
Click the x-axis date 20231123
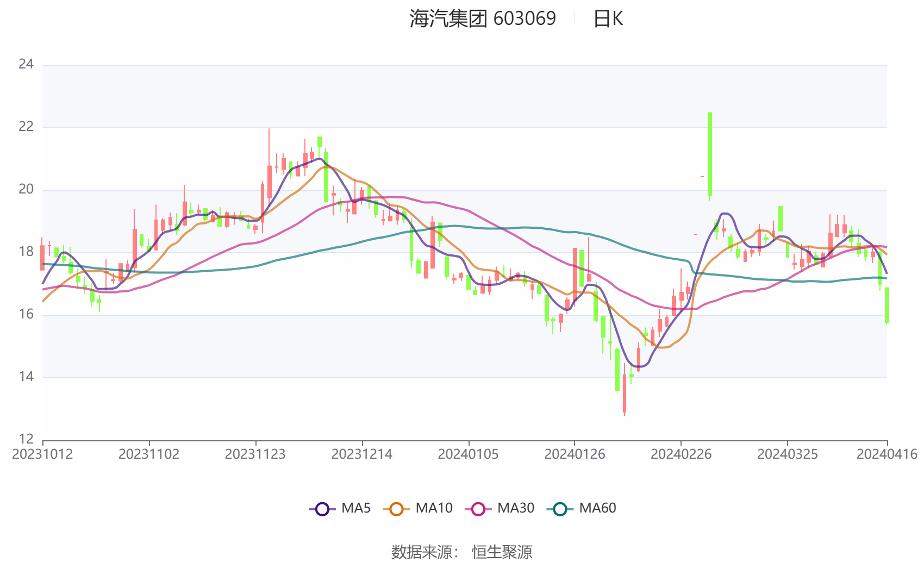point(255,454)
